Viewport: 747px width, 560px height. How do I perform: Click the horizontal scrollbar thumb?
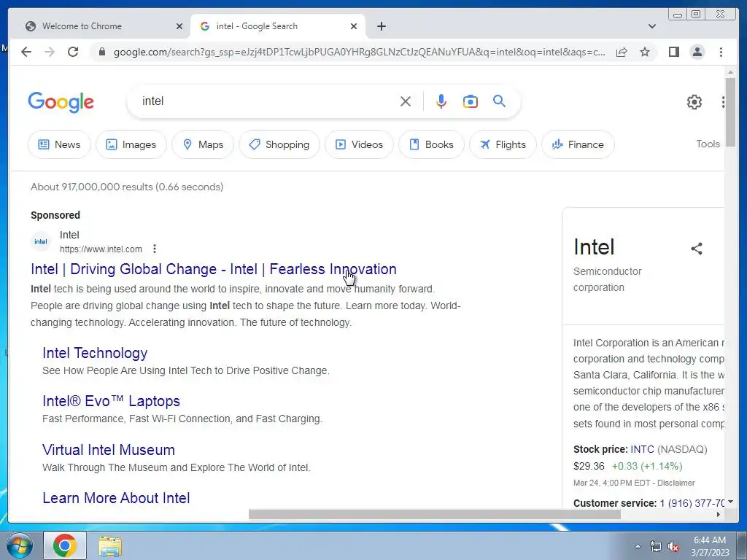coord(435,514)
